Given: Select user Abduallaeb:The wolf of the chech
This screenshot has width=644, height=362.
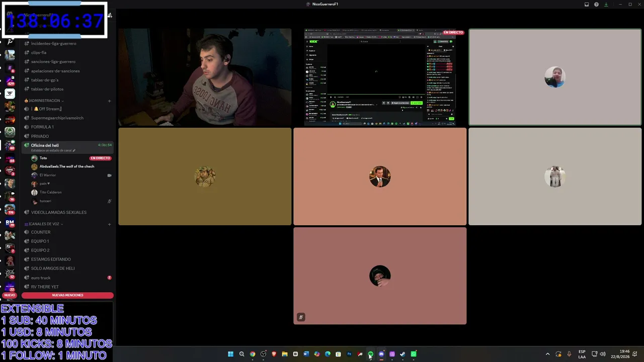Looking at the screenshot, I should pos(67,166).
